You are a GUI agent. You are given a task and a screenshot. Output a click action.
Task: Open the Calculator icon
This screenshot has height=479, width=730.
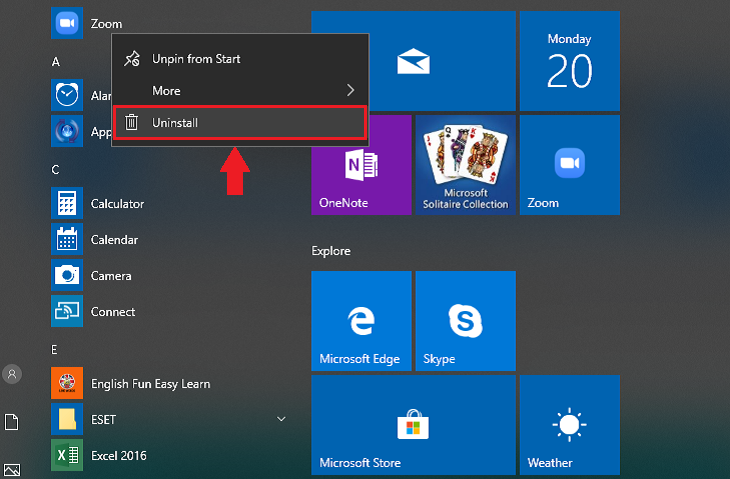click(67, 203)
